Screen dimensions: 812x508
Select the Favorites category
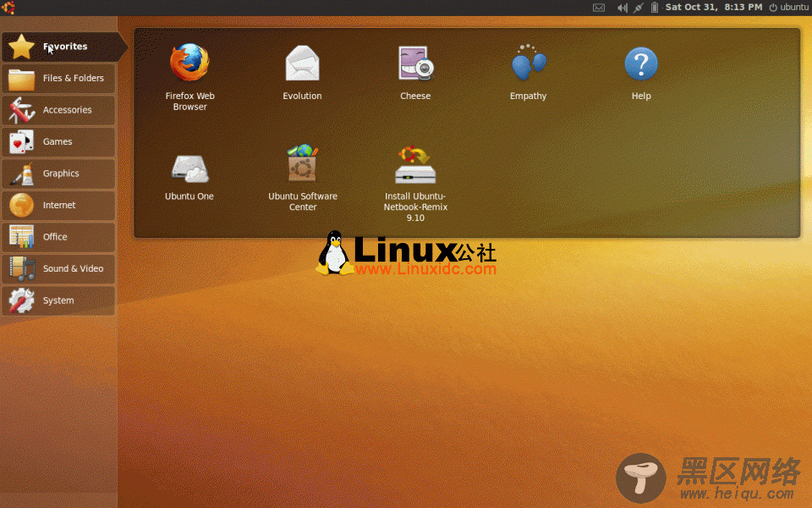(x=63, y=47)
